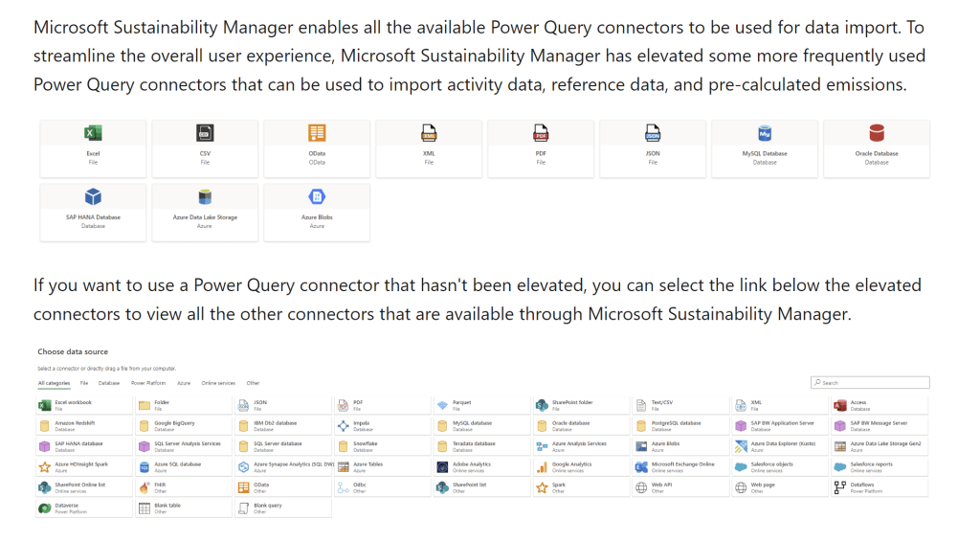Select the Microsoft Access database icon
This screenshot has height=542, width=980.
tap(840, 405)
